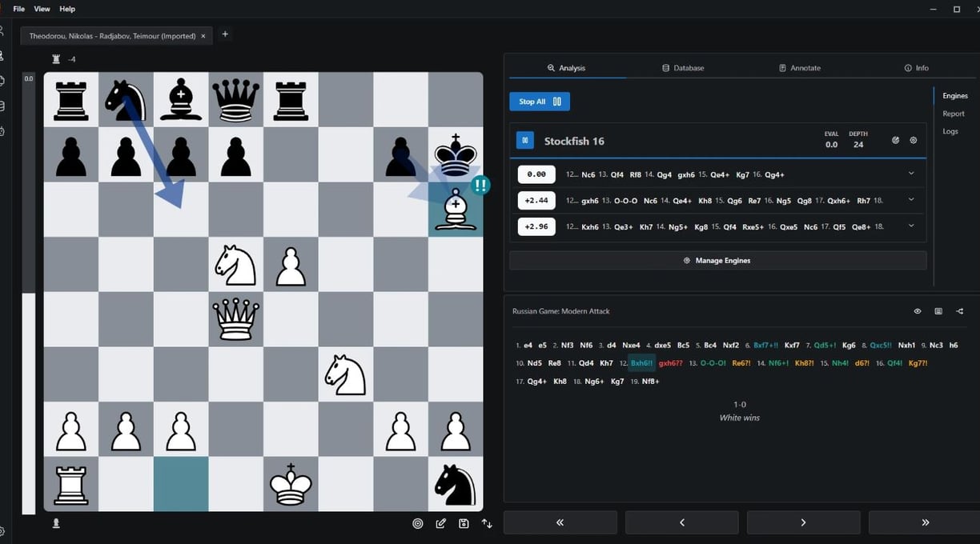
Task: Click the evaluation bar beside the board
Action: [29, 293]
